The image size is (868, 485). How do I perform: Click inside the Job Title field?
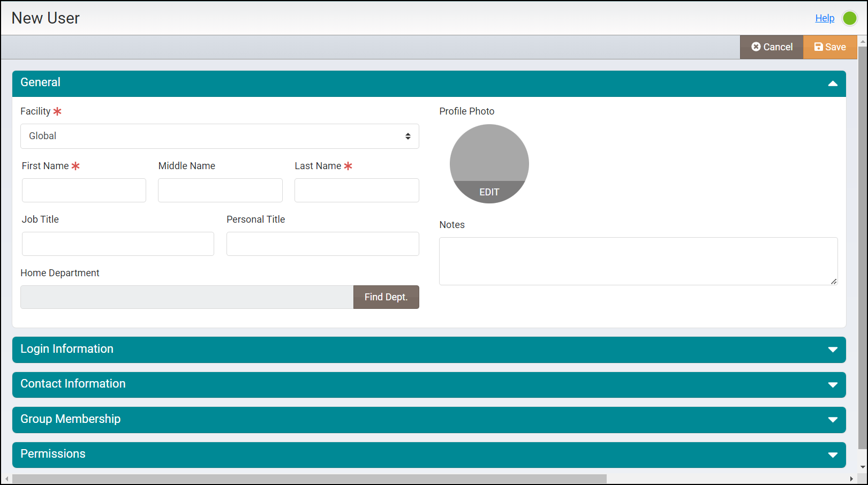[117, 244]
